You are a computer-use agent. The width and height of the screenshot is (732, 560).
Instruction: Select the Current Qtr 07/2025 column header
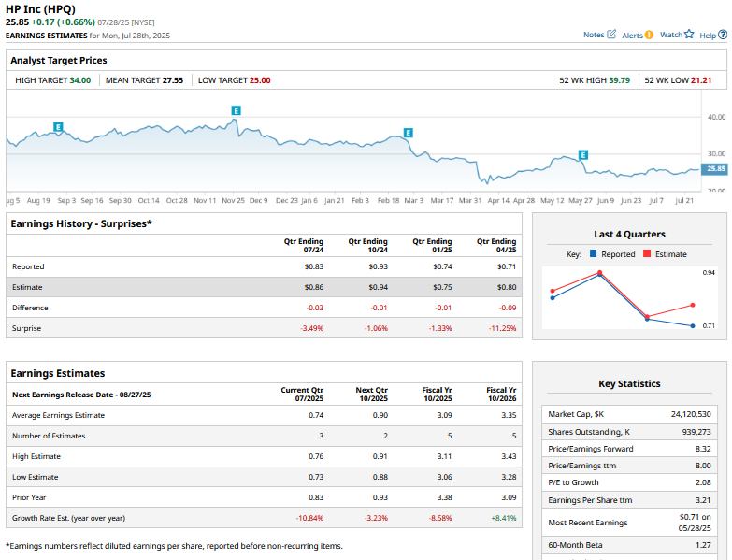(302, 394)
